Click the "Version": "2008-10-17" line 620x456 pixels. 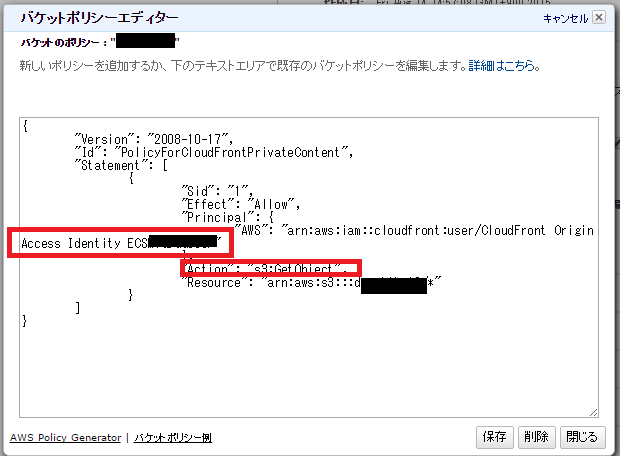click(x=153, y=139)
